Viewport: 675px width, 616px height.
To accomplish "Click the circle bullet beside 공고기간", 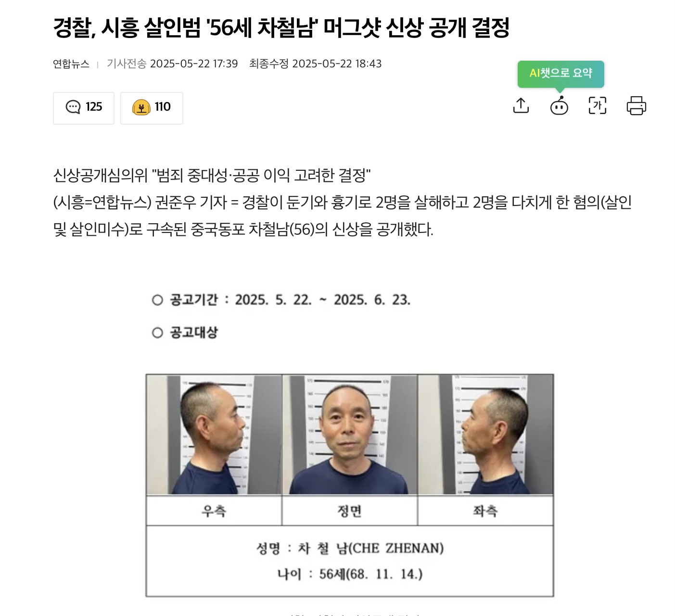I will click(x=157, y=300).
